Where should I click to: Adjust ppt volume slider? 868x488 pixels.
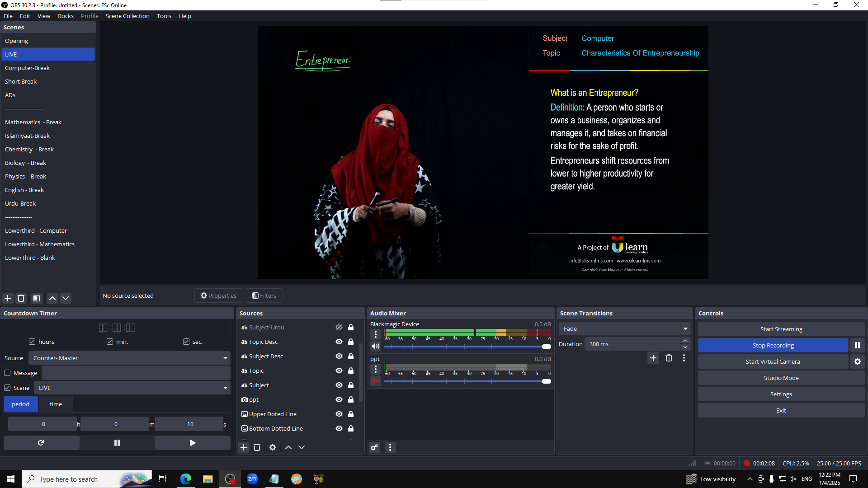(x=467, y=381)
